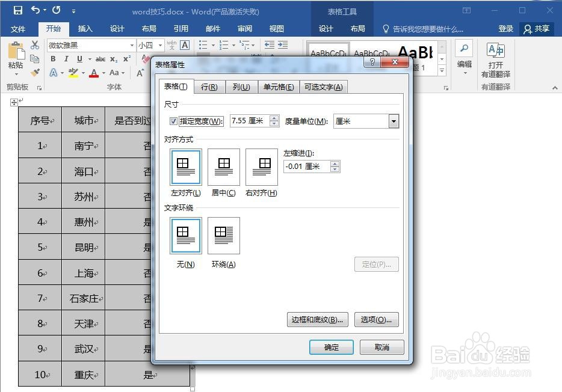Switch to the 单元格 tab in Table Properties
The height and width of the screenshot is (392, 562).
pos(277,87)
